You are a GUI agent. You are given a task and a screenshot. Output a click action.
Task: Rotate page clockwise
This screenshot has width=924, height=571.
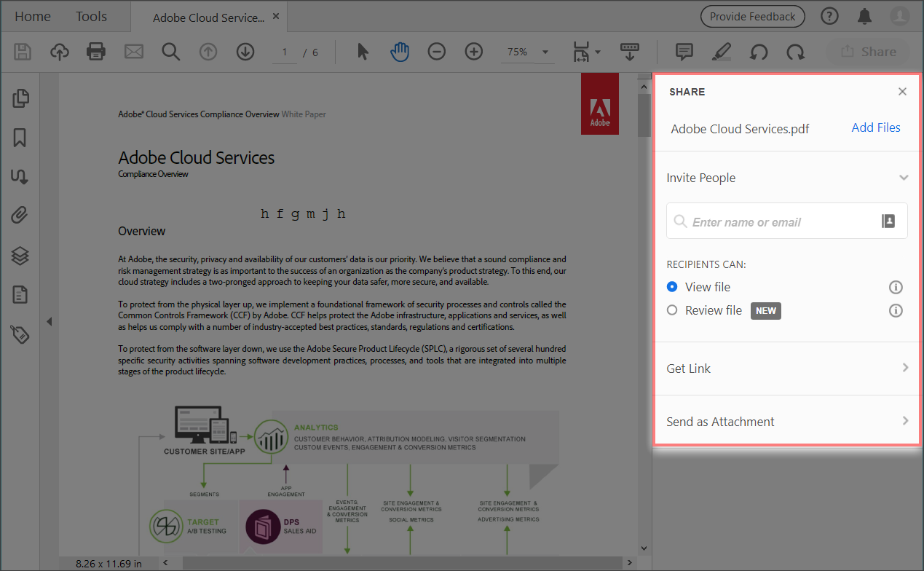tap(796, 52)
